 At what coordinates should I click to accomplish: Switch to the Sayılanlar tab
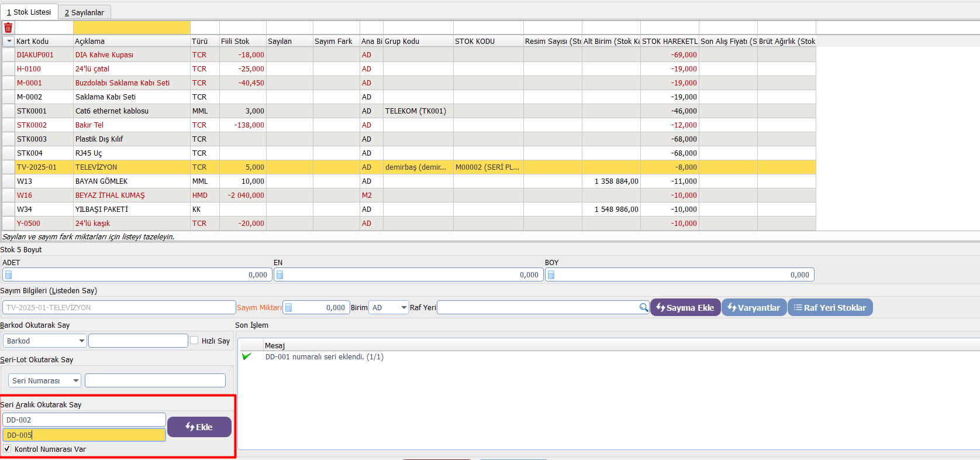pos(84,12)
